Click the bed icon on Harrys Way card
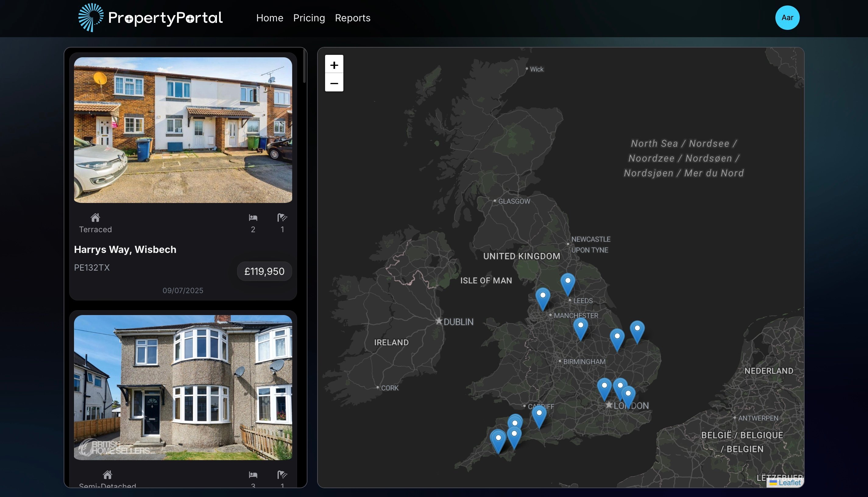The height and width of the screenshot is (497, 868). pyautogui.click(x=253, y=218)
